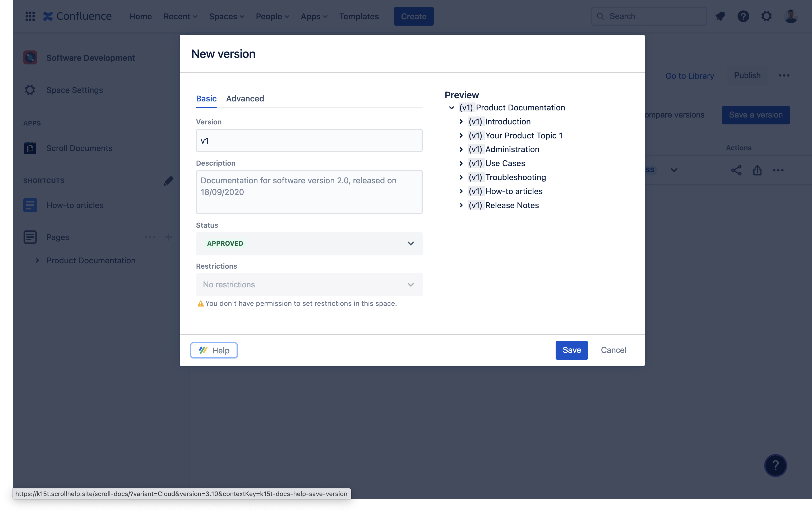Click the Cancel button
The height and width of the screenshot is (514, 812).
pos(613,350)
